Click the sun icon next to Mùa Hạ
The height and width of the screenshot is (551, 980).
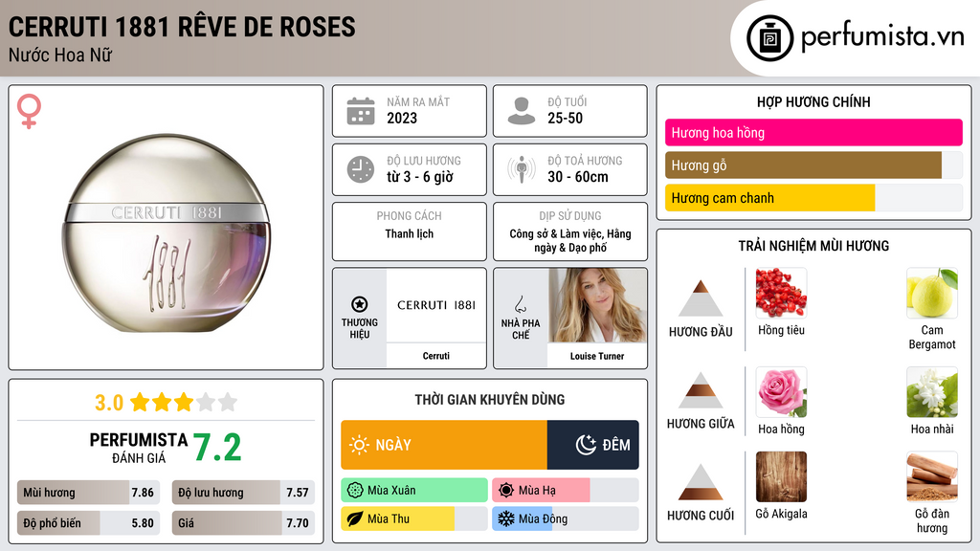pos(506,491)
